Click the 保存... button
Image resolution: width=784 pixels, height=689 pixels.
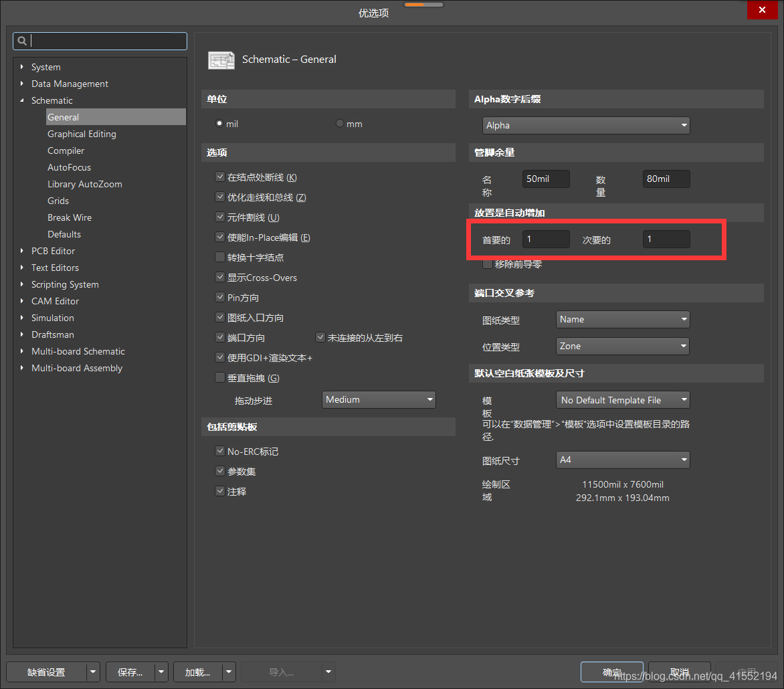[x=130, y=672]
